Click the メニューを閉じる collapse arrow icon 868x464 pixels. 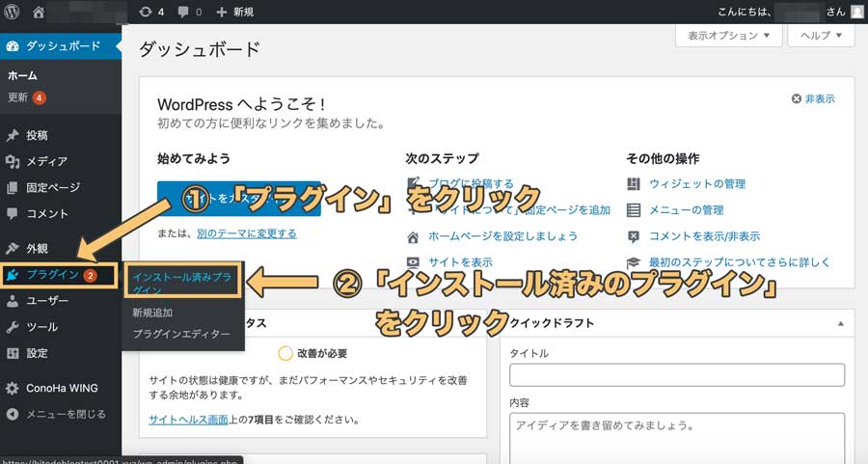click(x=13, y=414)
